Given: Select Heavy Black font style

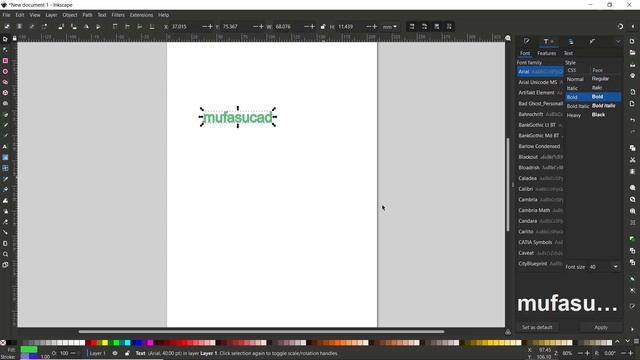Looking at the screenshot, I should pyautogui.click(x=593, y=115).
